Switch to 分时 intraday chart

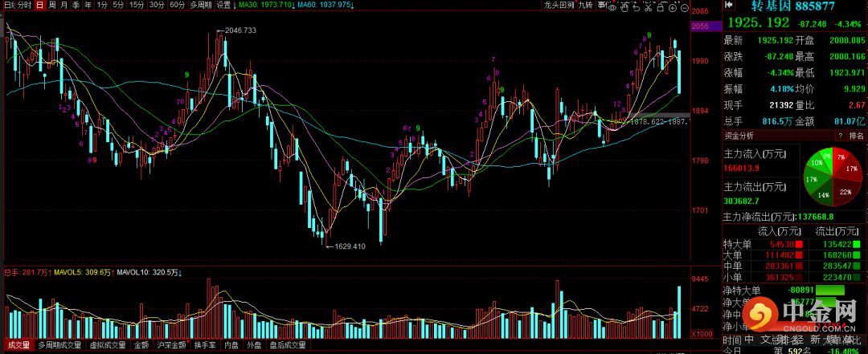(24, 5)
